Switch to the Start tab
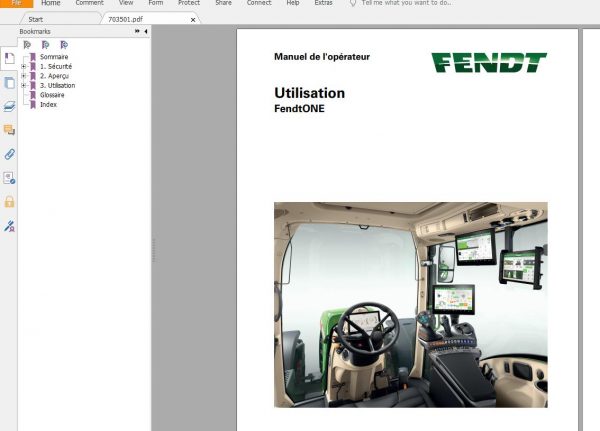 click(x=36, y=19)
